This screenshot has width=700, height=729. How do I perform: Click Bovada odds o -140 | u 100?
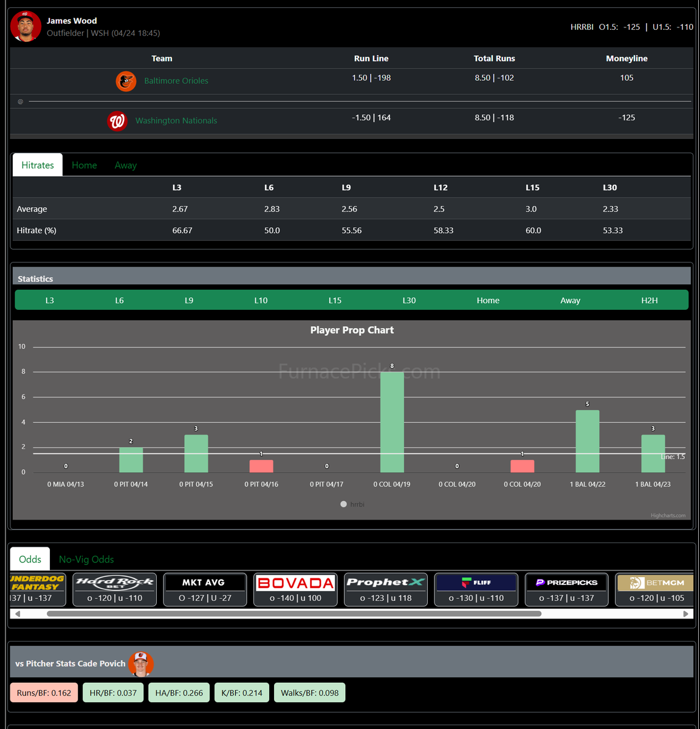pos(295,598)
